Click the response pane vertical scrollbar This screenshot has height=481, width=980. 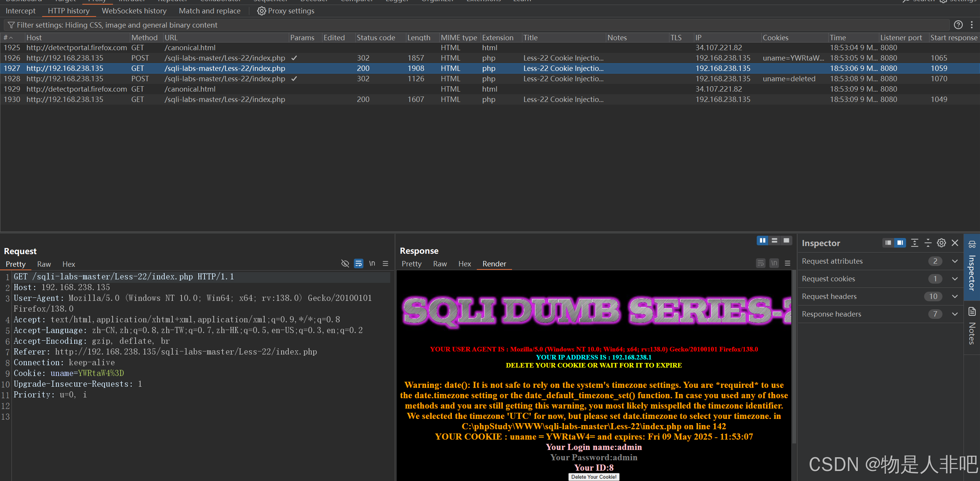793,356
